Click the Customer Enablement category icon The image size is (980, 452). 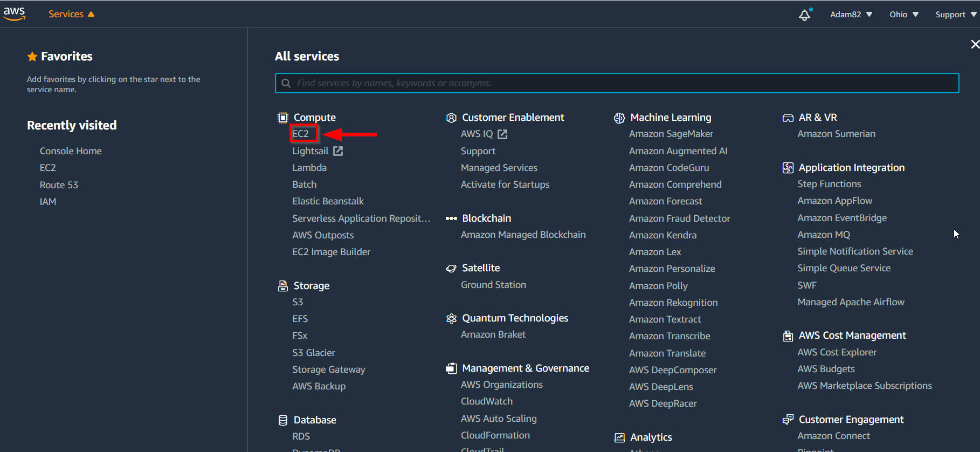tap(451, 118)
